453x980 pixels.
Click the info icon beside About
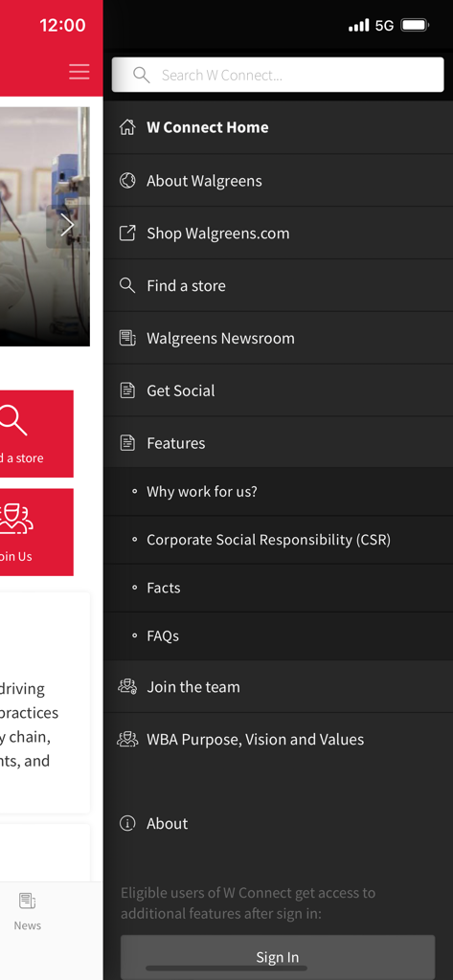(127, 823)
